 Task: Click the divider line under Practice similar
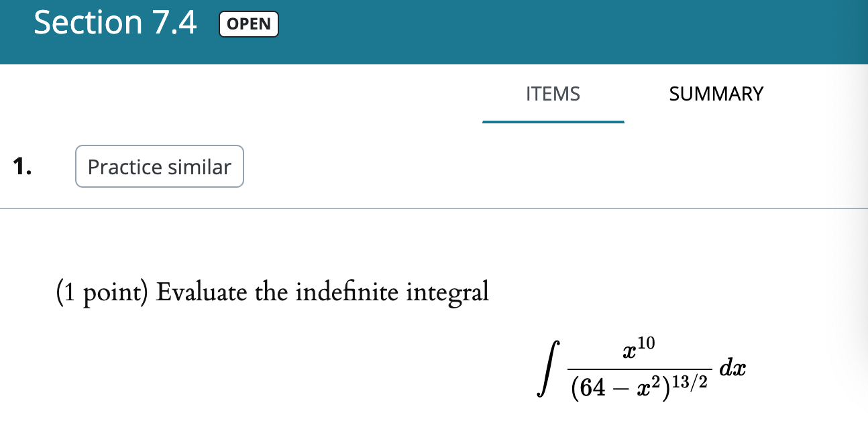434,208
